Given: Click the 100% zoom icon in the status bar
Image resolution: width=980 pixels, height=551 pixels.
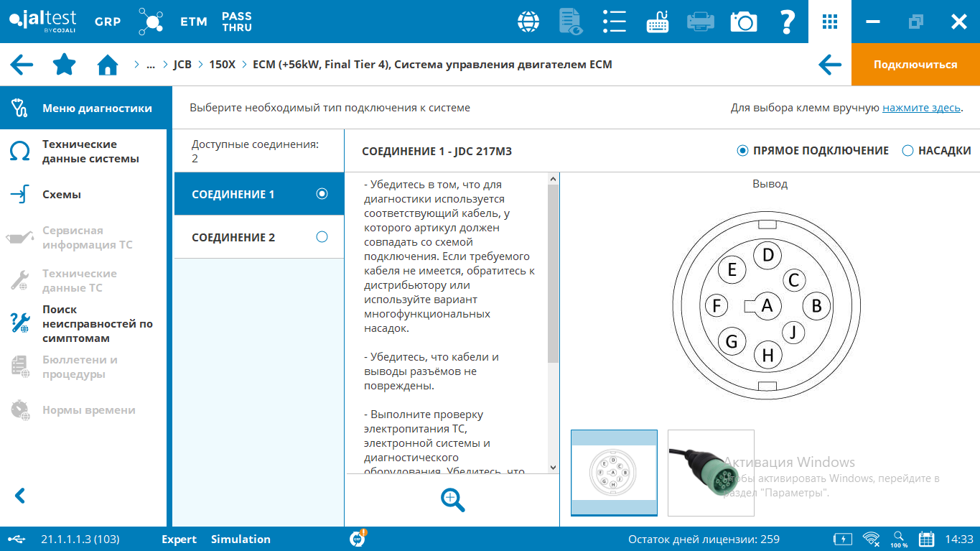Looking at the screenshot, I should click(899, 540).
